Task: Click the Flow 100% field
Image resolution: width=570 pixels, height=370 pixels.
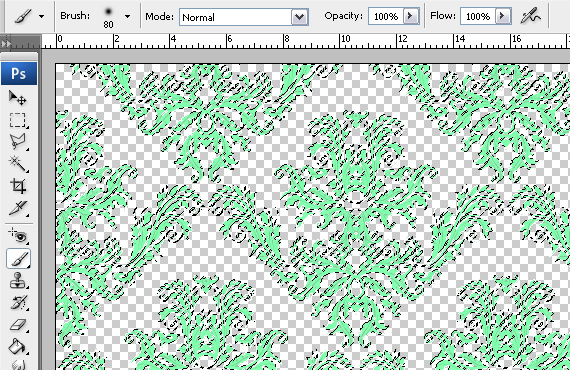Action: [x=478, y=16]
